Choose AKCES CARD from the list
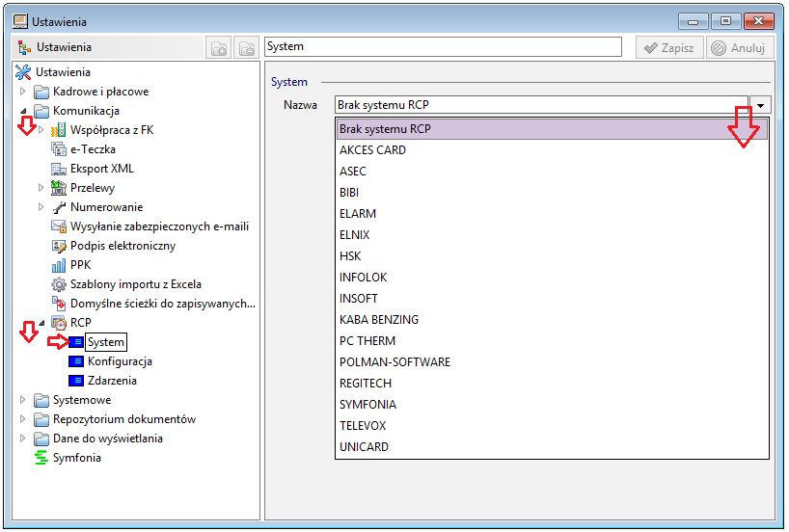 (552, 150)
